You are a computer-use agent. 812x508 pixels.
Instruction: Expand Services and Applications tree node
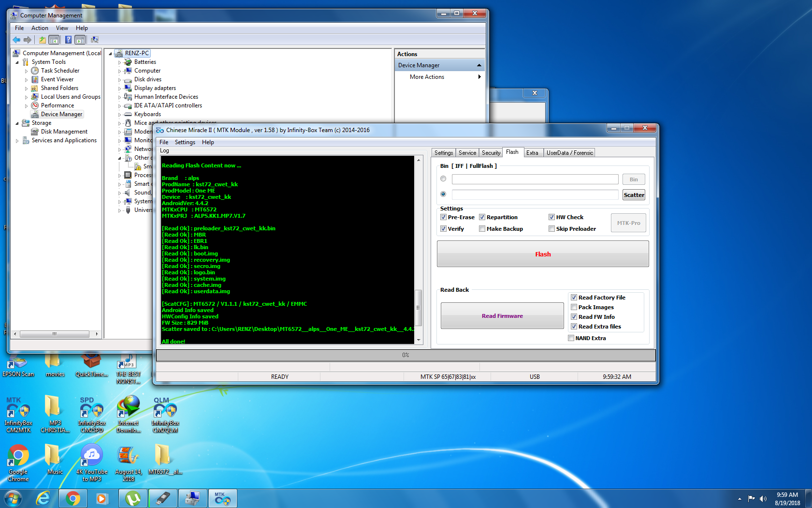[17, 141]
